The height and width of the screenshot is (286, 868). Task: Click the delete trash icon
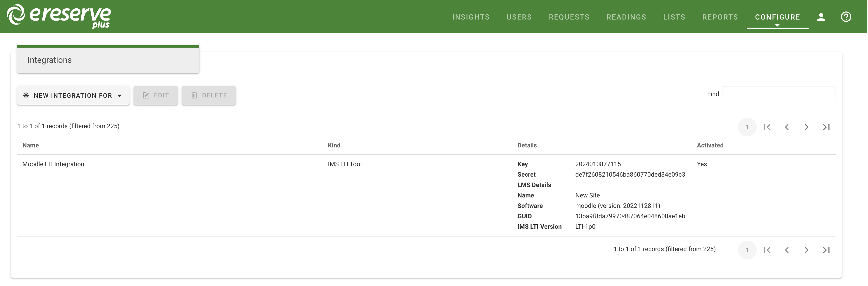(194, 94)
